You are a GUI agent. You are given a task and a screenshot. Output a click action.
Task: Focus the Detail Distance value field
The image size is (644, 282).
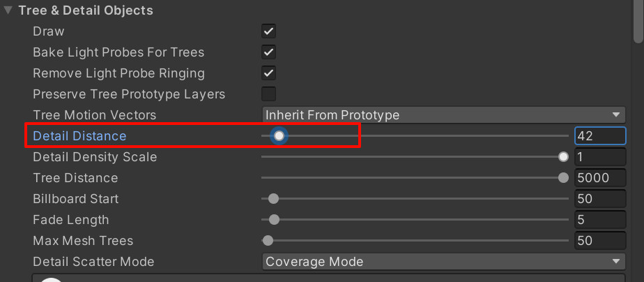600,135
